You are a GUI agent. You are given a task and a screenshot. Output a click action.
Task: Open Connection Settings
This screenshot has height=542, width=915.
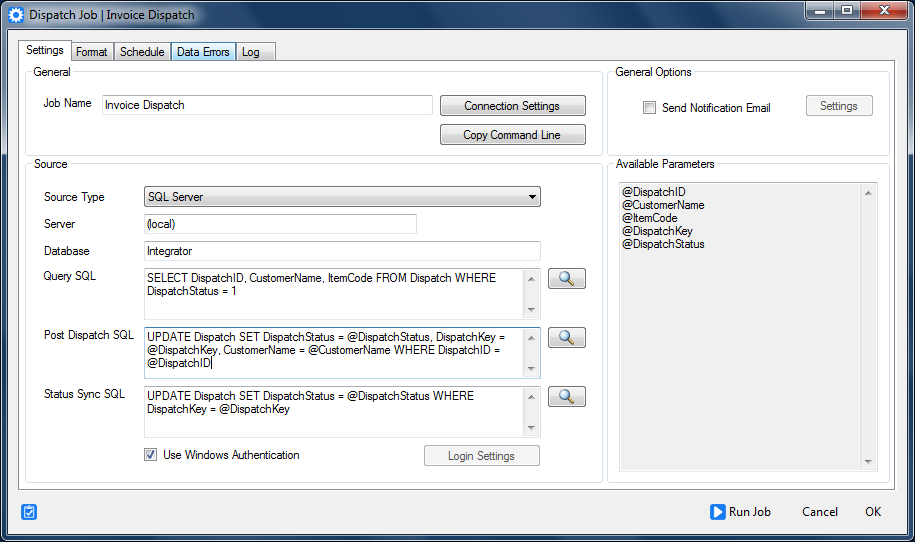coord(512,106)
